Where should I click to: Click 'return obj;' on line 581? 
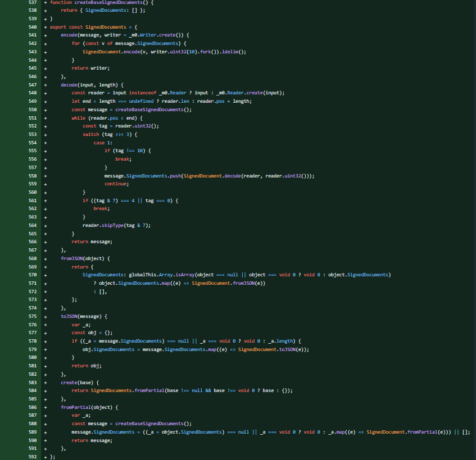tap(87, 366)
